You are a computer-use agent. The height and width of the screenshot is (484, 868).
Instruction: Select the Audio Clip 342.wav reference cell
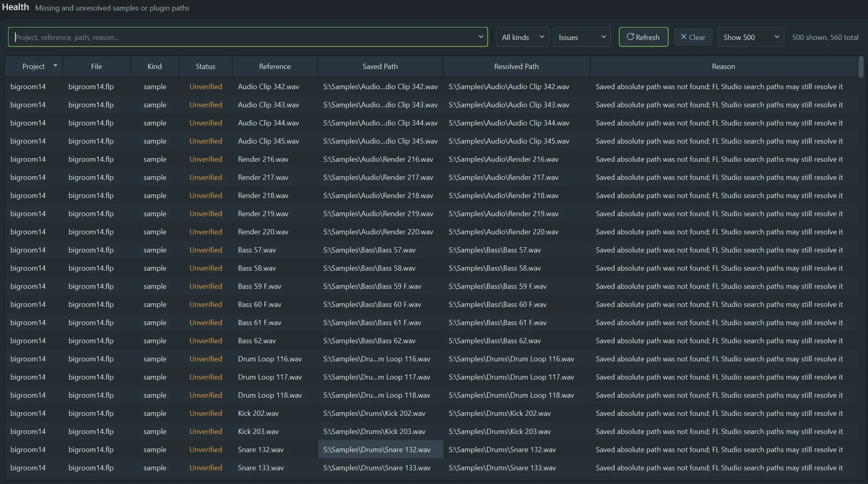[x=275, y=87]
